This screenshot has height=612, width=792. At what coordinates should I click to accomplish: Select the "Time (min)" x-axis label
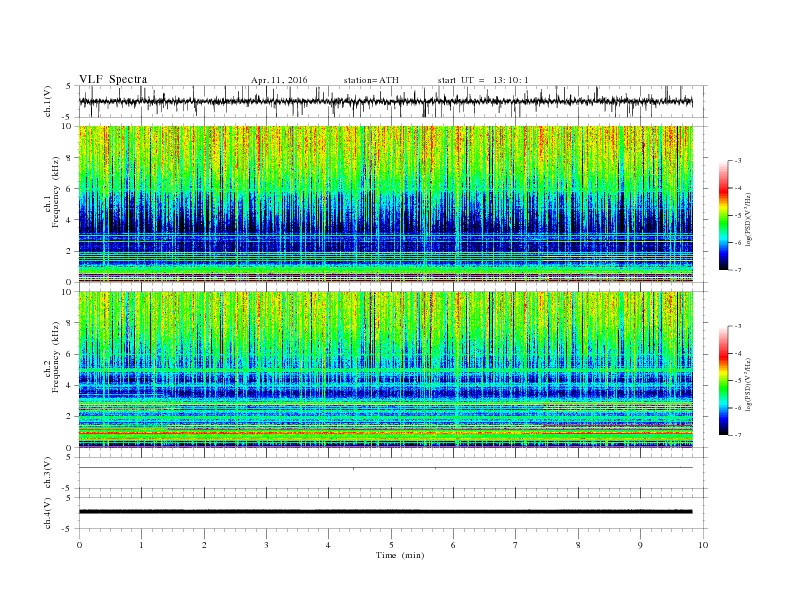[x=400, y=555]
